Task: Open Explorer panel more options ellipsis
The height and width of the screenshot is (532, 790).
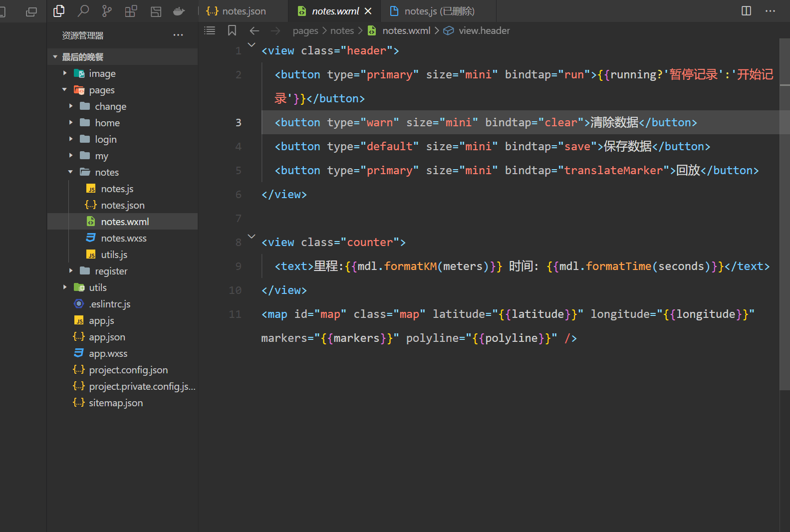Action: [178, 35]
